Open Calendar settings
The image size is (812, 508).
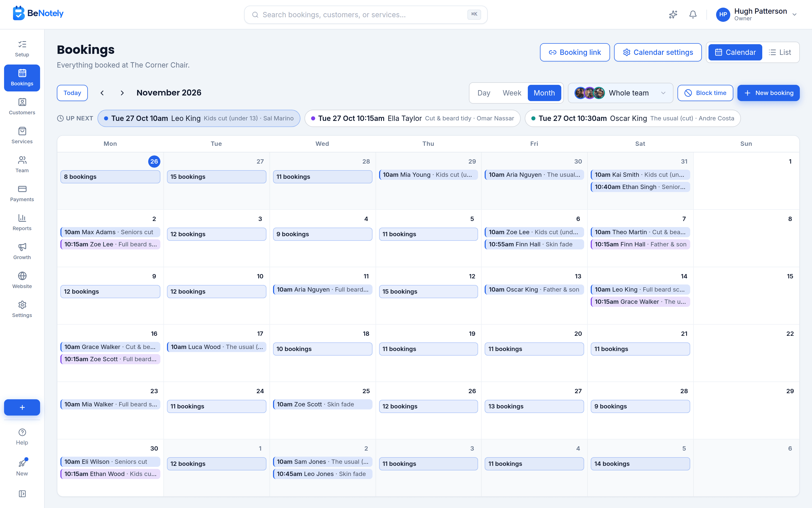coord(658,52)
